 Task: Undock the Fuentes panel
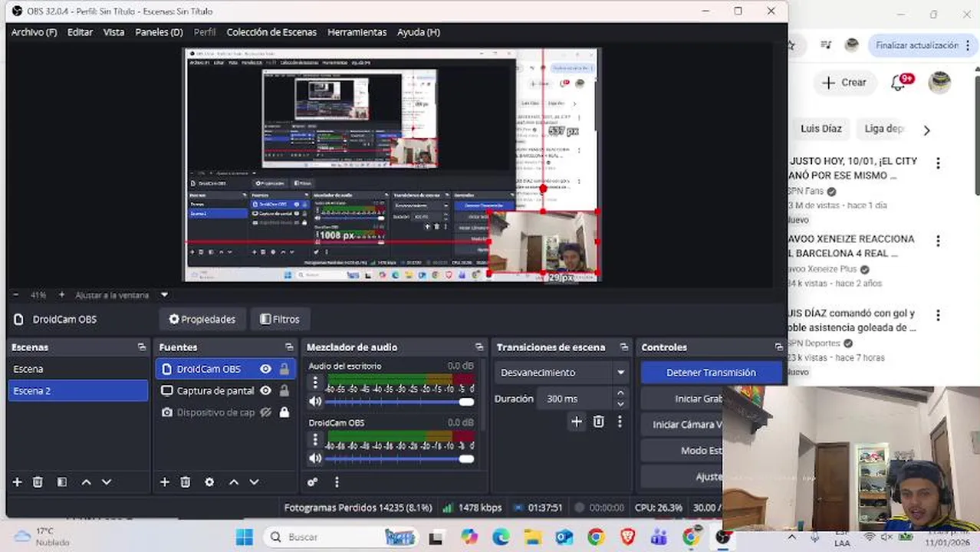289,347
